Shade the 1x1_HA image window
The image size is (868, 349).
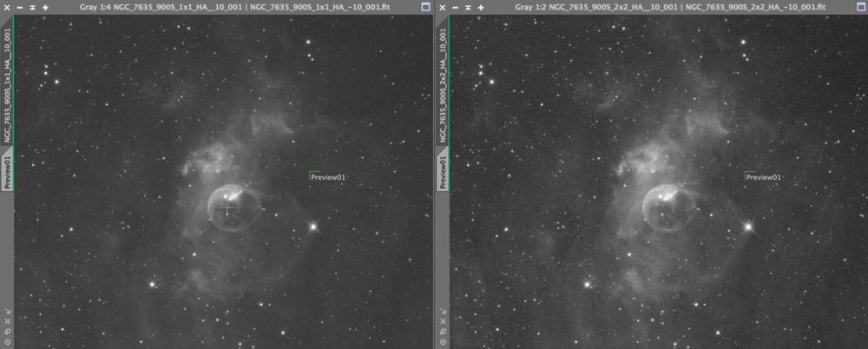point(32,7)
